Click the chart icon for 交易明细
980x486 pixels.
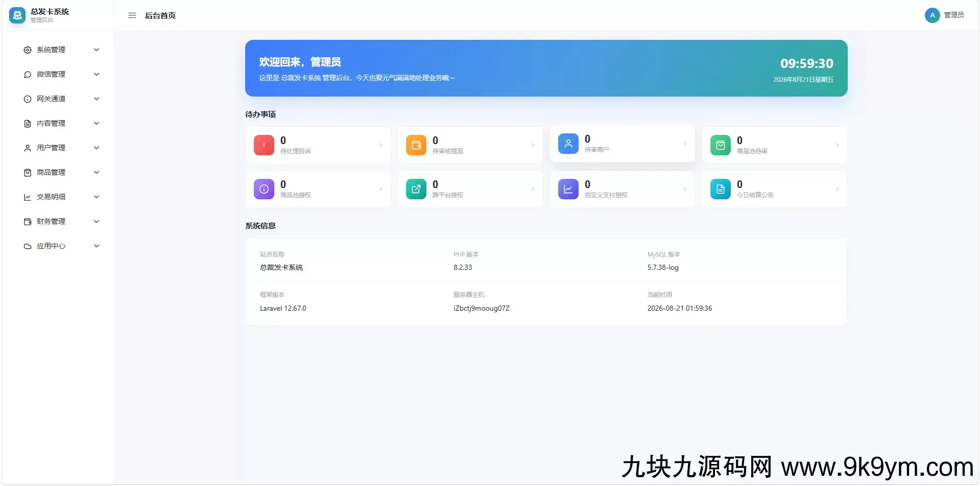coord(28,197)
